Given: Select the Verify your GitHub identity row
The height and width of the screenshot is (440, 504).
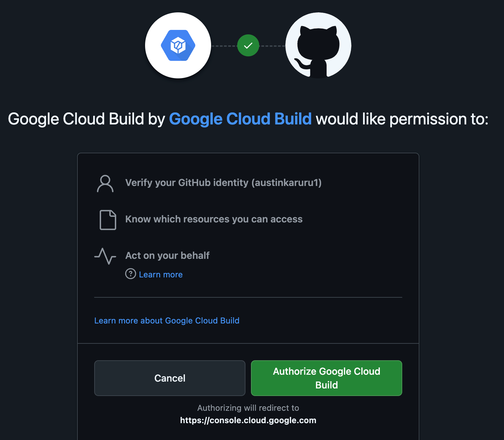Looking at the screenshot, I should [x=224, y=183].
